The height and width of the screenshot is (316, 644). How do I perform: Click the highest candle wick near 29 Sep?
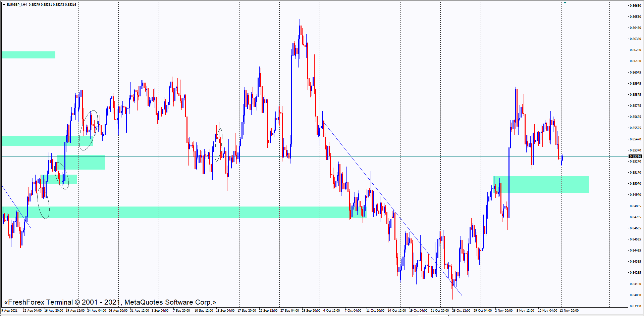(x=301, y=21)
